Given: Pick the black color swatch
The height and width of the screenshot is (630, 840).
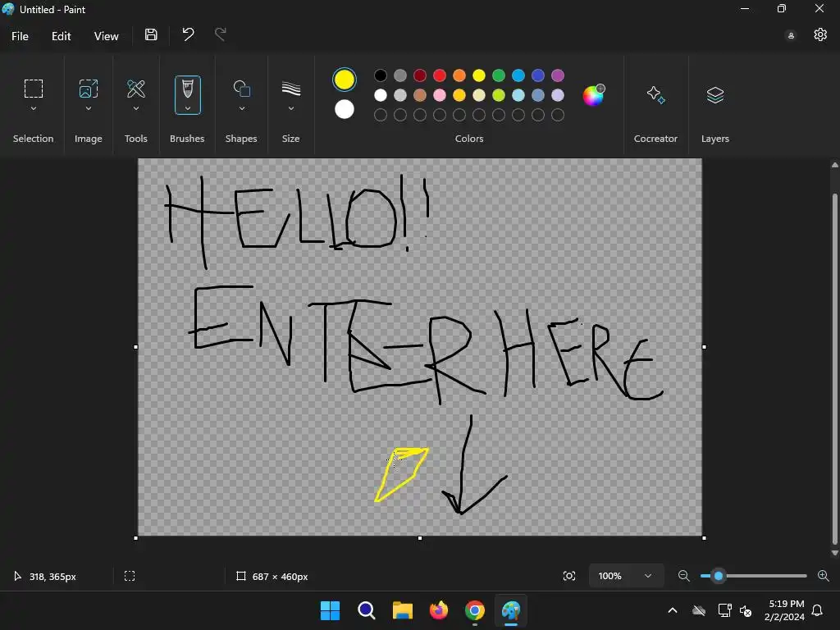Looking at the screenshot, I should coord(381,75).
